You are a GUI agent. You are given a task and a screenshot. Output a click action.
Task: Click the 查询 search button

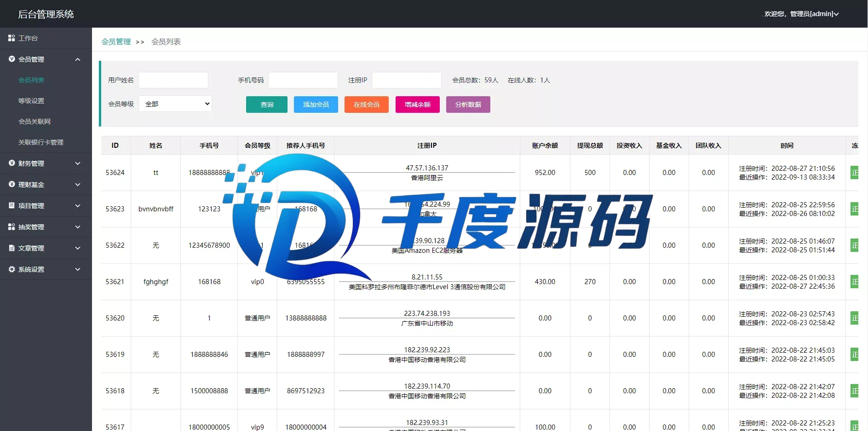[x=267, y=105]
